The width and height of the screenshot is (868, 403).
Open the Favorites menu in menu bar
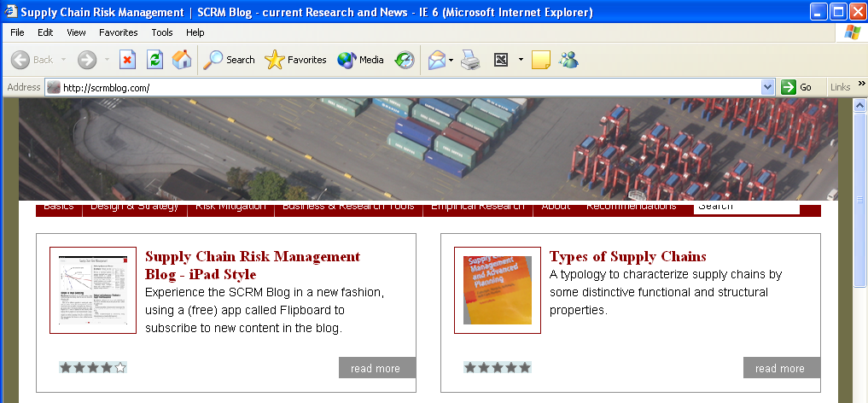[118, 32]
